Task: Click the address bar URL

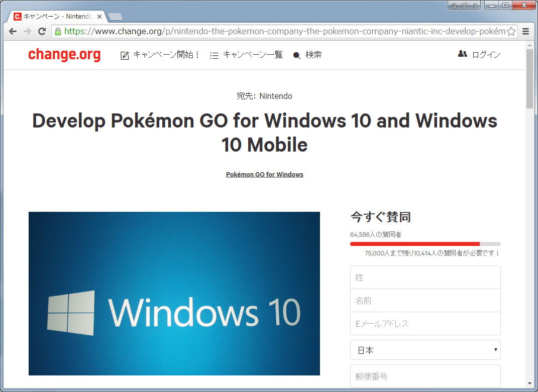Action: [x=285, y=32]
